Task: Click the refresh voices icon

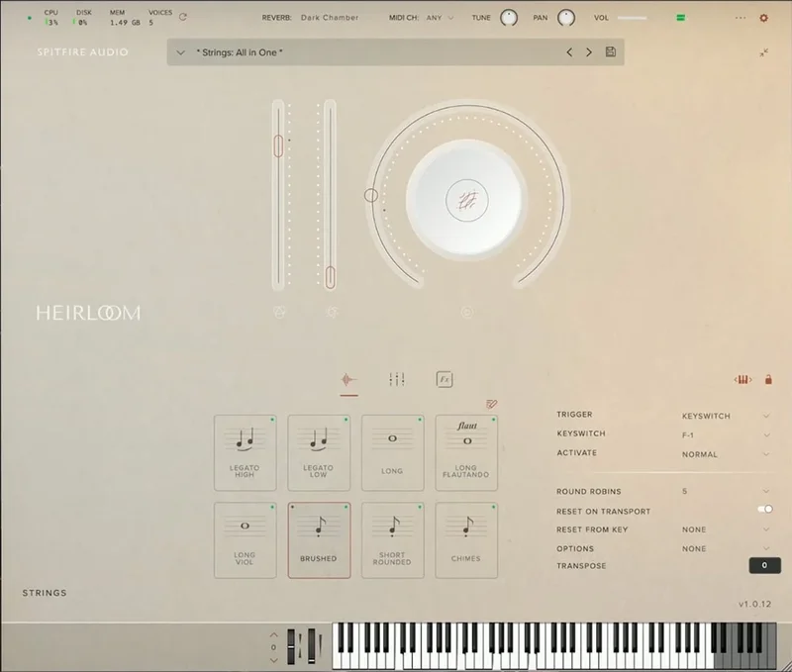Action: pyautogui.click(x=183, y=17)
